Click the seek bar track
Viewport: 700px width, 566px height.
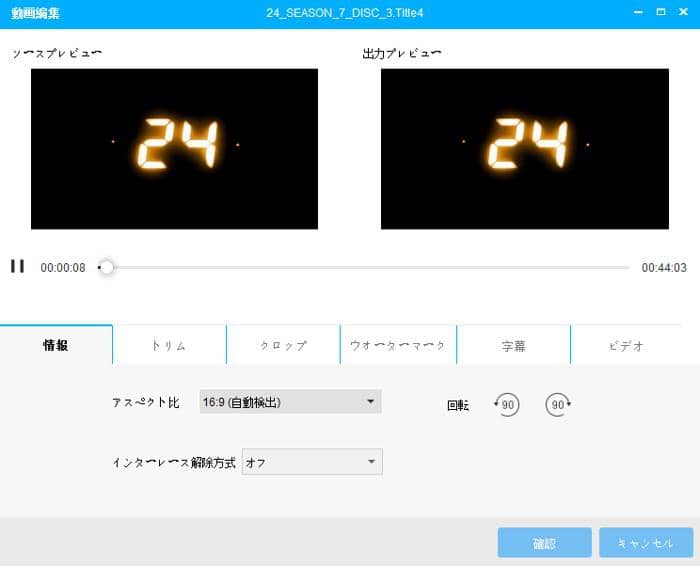pos(364,267)
